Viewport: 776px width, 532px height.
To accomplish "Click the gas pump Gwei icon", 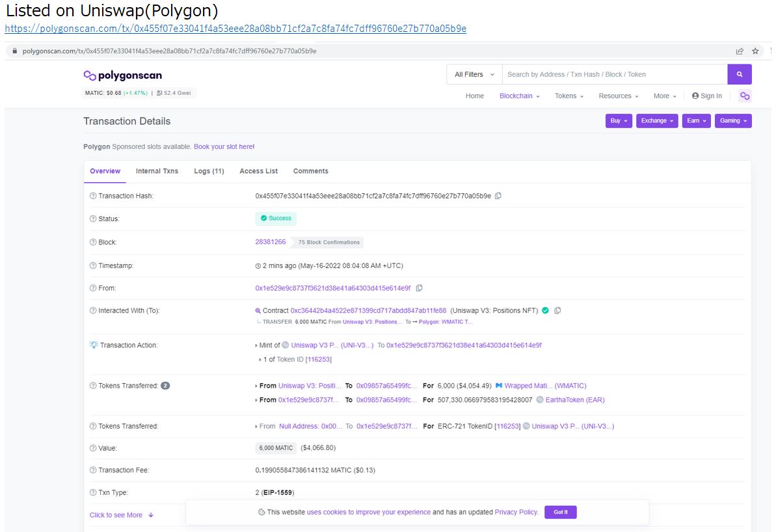I will tap(159, 93).
